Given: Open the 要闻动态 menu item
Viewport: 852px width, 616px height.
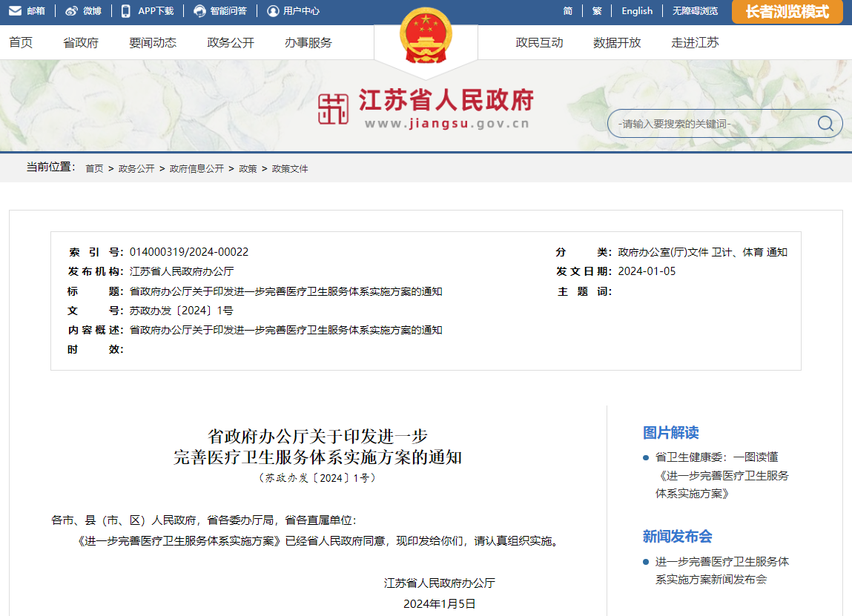Looking at the screenshot, I should (x=153, y=42).
